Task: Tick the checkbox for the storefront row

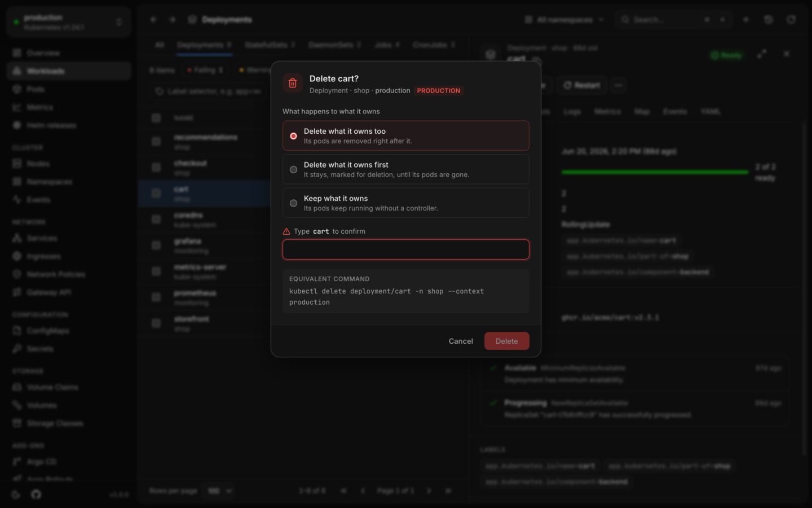Action: (x=156, y=323)
